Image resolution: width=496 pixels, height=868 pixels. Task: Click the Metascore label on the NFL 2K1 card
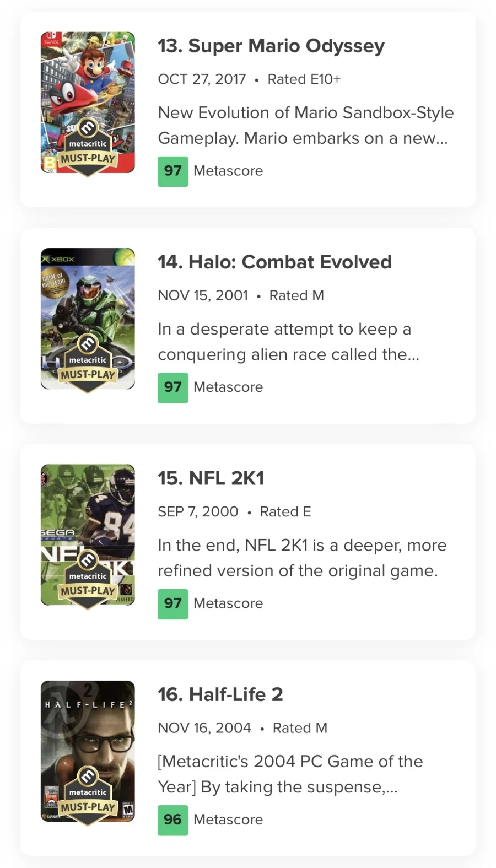tap(228, 603)
